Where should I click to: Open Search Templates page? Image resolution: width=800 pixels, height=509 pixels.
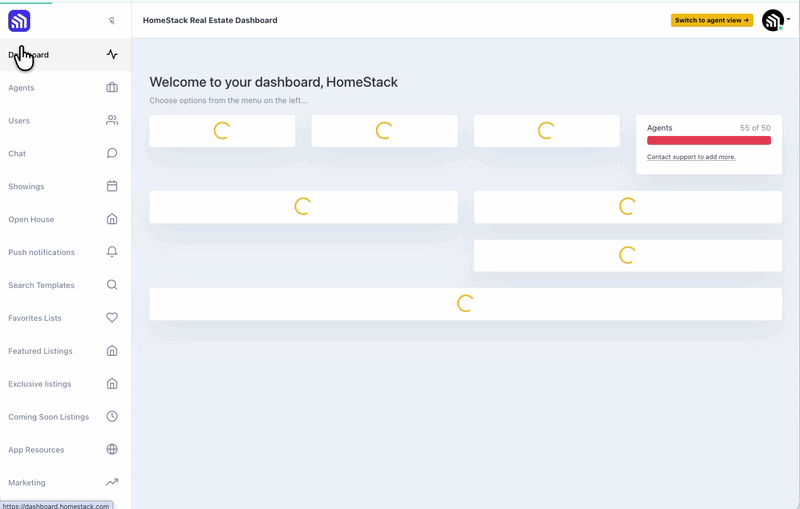[65, 285]
